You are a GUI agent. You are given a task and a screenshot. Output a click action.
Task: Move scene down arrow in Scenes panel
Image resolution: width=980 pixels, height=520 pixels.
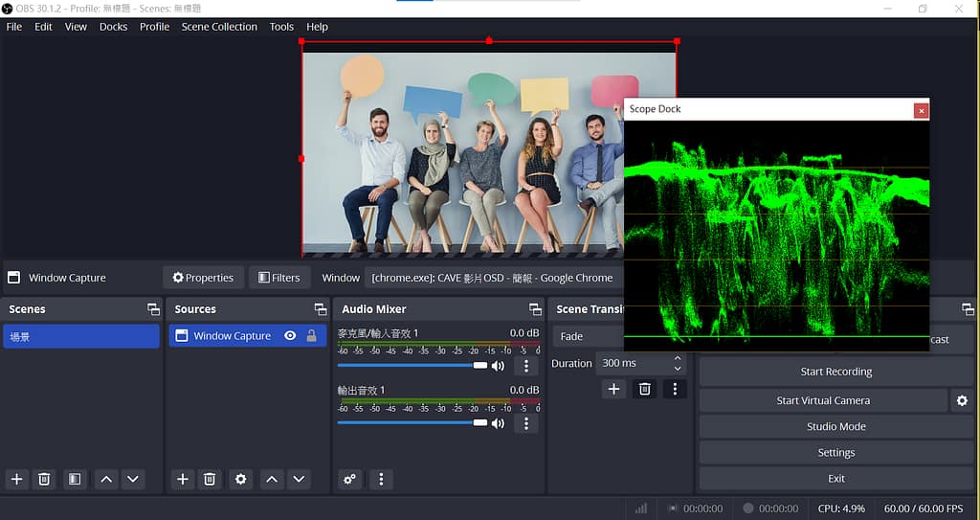pos(133,480)
